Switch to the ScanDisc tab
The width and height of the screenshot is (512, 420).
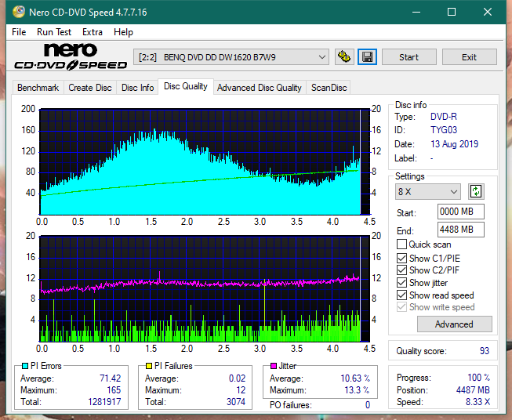coord(329,88)
